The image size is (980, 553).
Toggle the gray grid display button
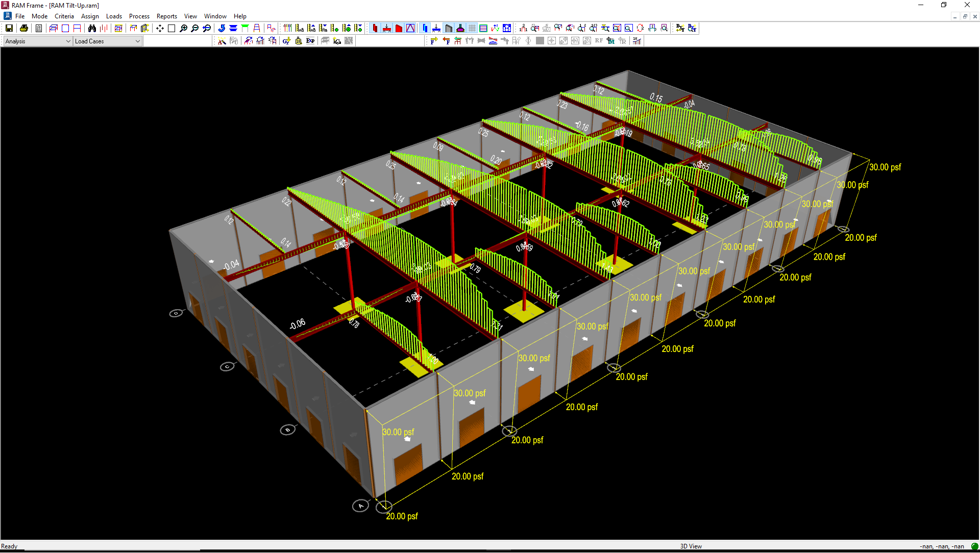pos(472,28)
